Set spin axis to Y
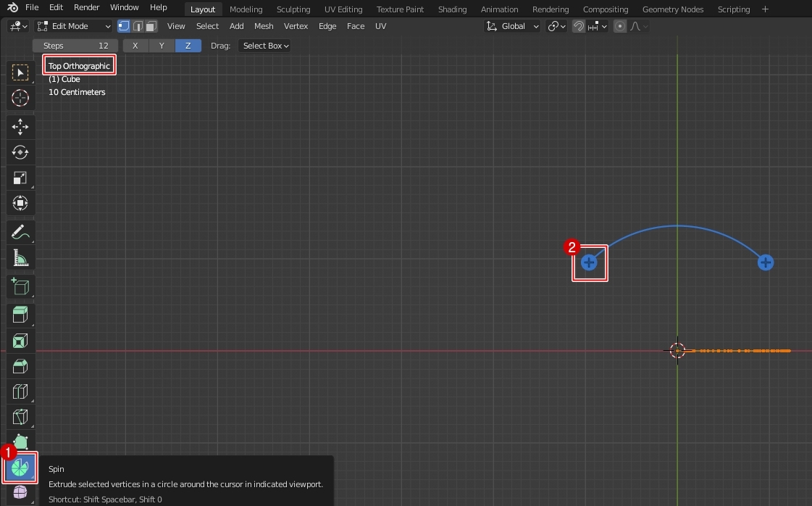The height and width of the screenshot is (506, 812). (x=162, y=46)
